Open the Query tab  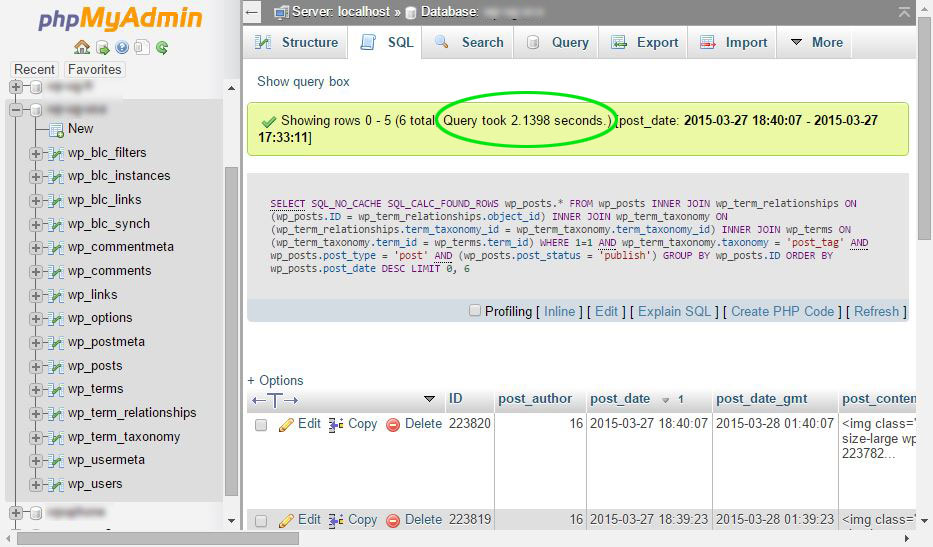click(x=558, y=42)
